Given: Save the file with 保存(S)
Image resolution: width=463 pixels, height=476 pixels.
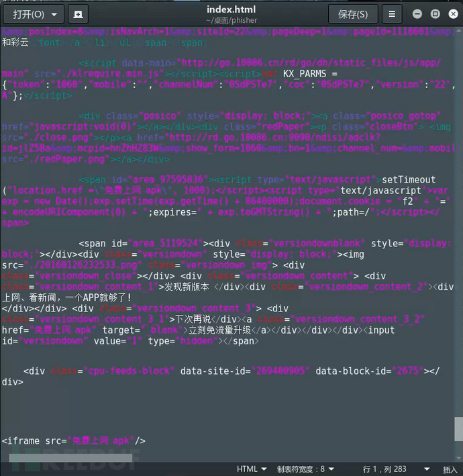Looking at the screenshot, I should click(x=353, y=14).
